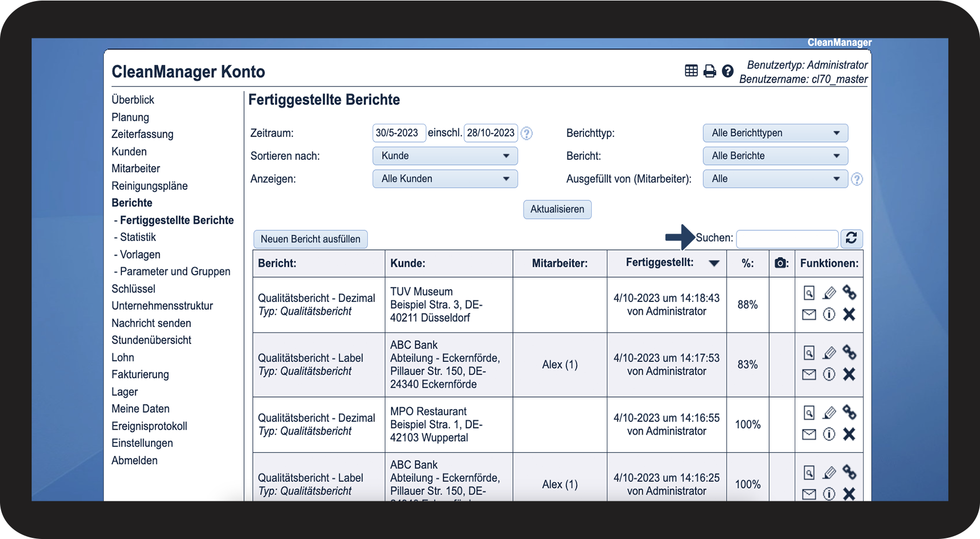Viewport: 980px width, 539px height.
Task: Open Statistik submenu under Berichte
Action: 138,237
